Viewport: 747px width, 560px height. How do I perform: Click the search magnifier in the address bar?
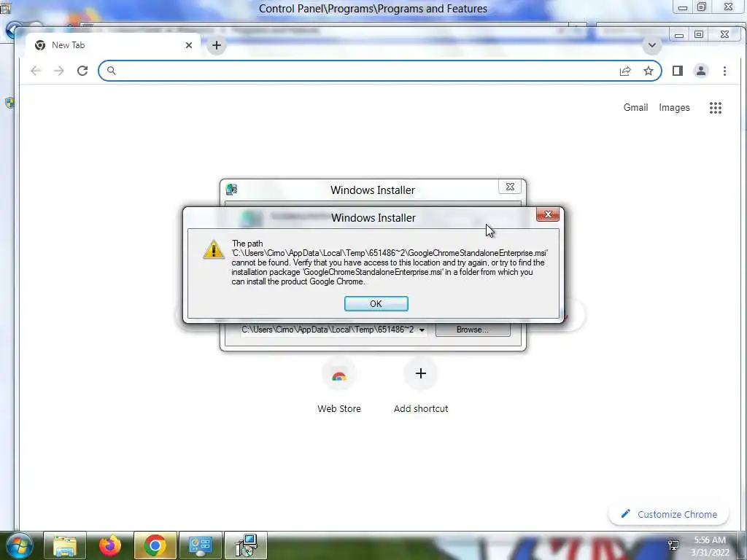tap(111, 71)
